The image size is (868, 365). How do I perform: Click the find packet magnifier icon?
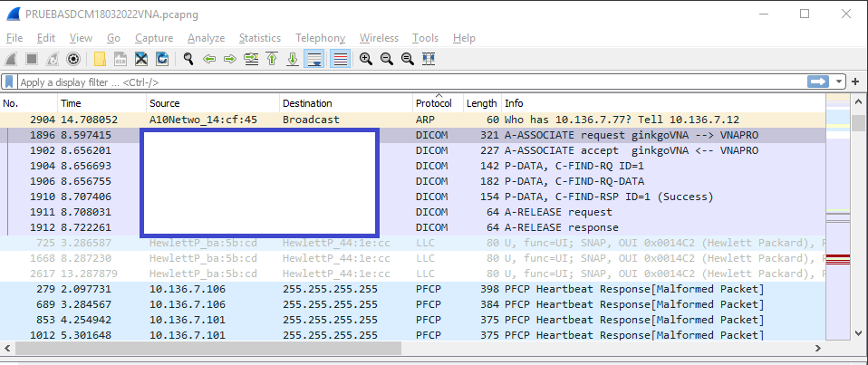tap(188, 59)
